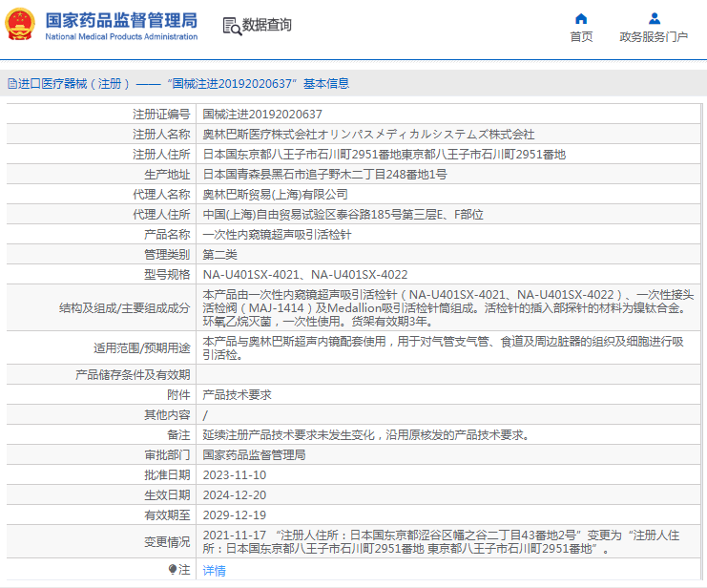Screen dimensions: 707x588
Task: Click approval date 2023-11-10
Action: [x=235, y=474]
